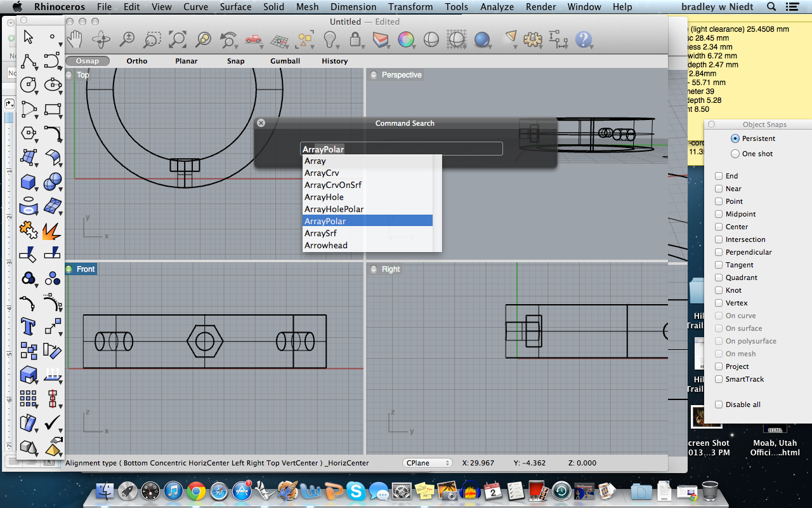Click the Set CPlane grid icon

point(279,40)
